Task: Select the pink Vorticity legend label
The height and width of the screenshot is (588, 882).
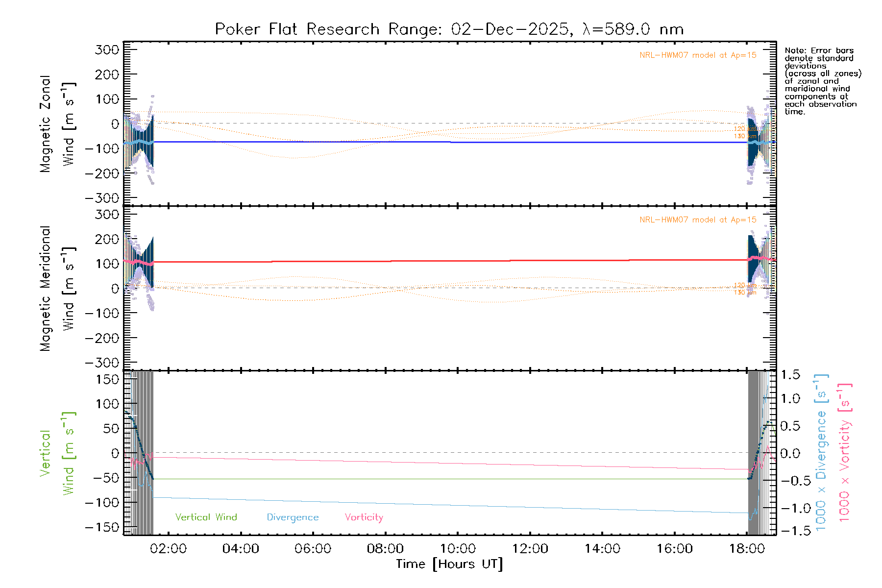Action: click(364, 517)
